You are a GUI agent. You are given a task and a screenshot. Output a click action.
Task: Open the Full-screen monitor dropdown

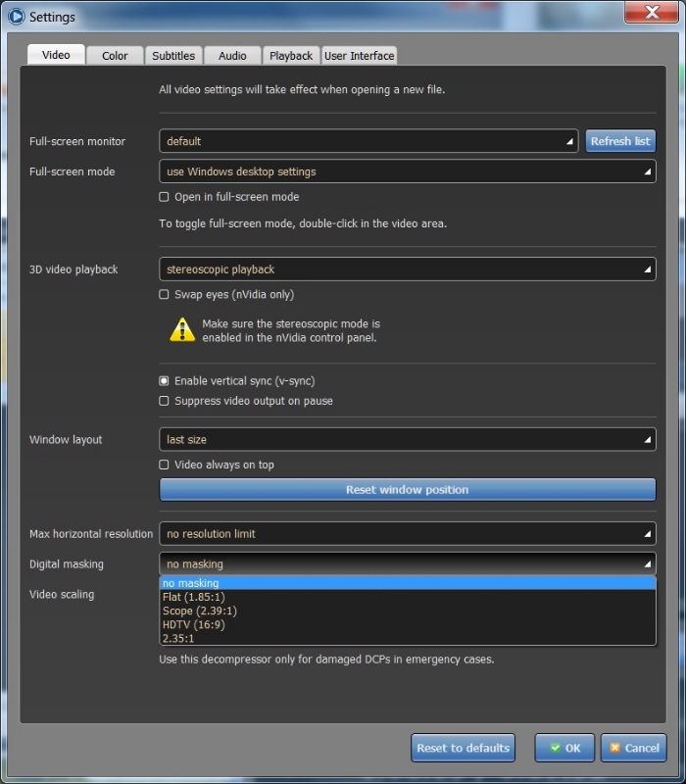point(368,141)
